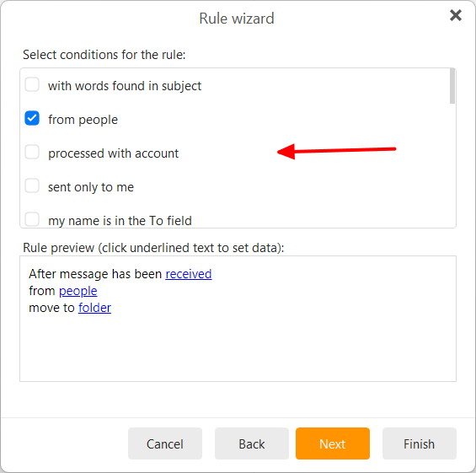Open the 'received' link in rule preview
The height and width of the screenshot is (473, 476).
(188, 274)
